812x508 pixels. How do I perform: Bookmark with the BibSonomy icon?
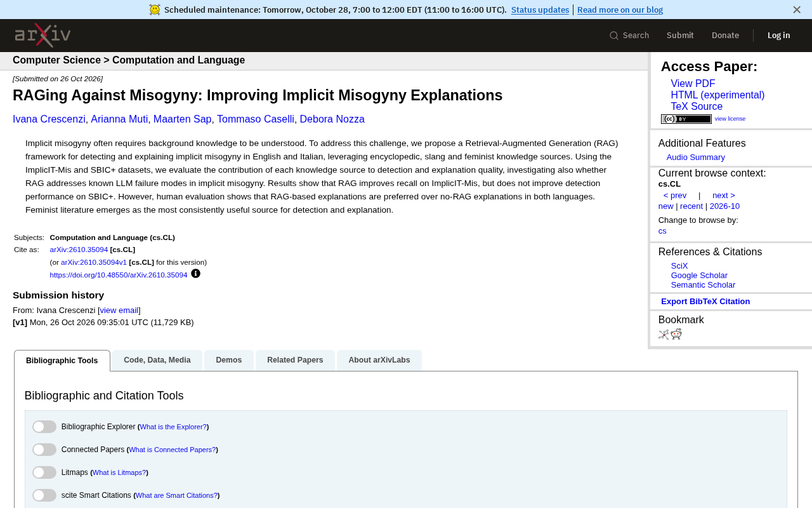(664, 335)
